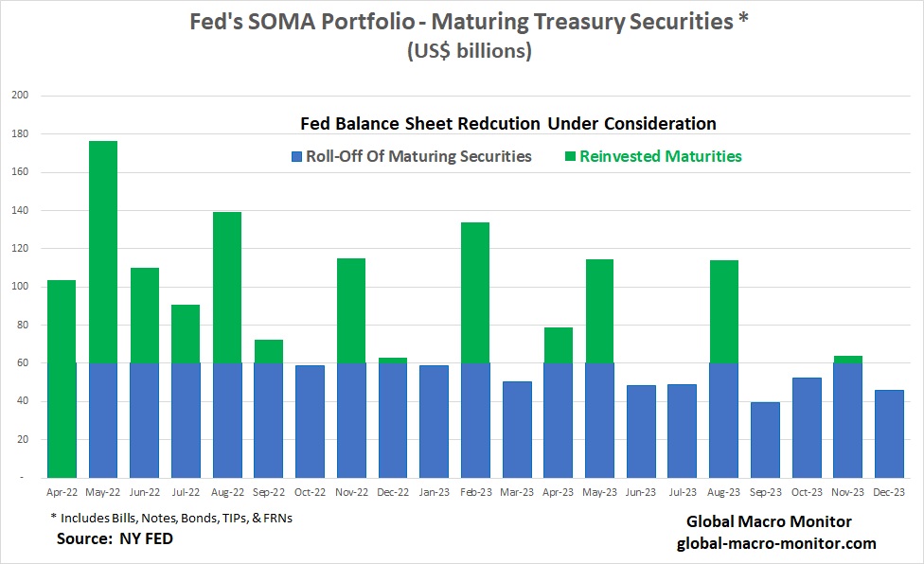Select the blue Sep-23 bar
This screenshot has height=564, width=924.
pyautogui.click(x=766, y=440)
